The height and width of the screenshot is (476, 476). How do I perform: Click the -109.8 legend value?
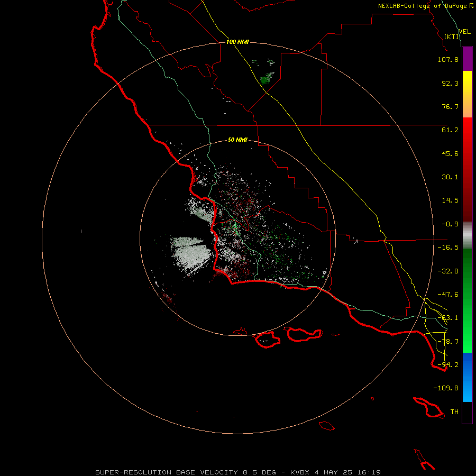[446, 388]
